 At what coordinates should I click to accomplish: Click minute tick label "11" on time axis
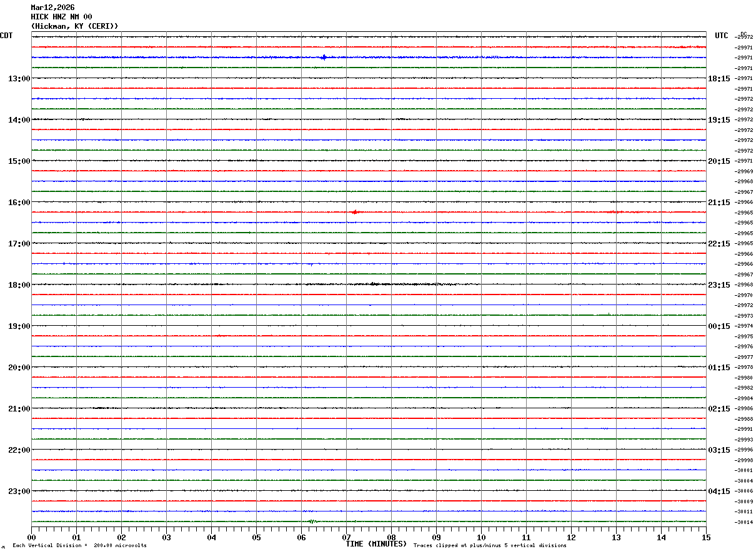[x=526, y=537]
